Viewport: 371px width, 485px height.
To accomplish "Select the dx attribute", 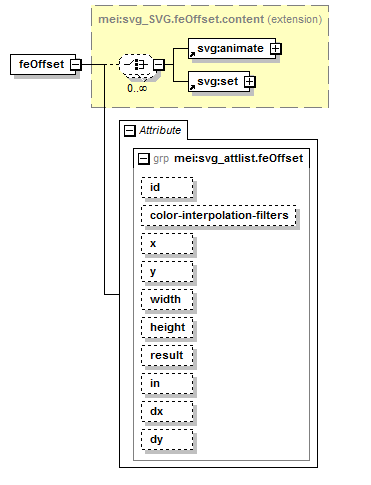I will pos(167,412).
